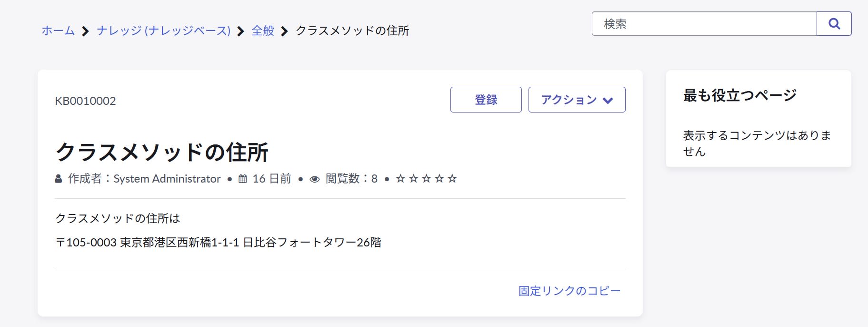This screenshot has width=868, height=327.
Task: Click the 最も役立つページ panel heading
Action: tap(739, 95)
